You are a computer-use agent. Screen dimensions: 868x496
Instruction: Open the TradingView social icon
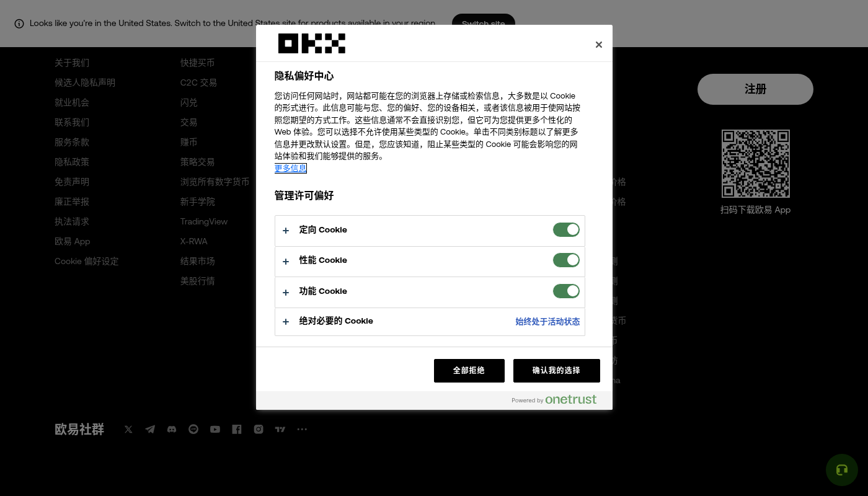(280, 429)
